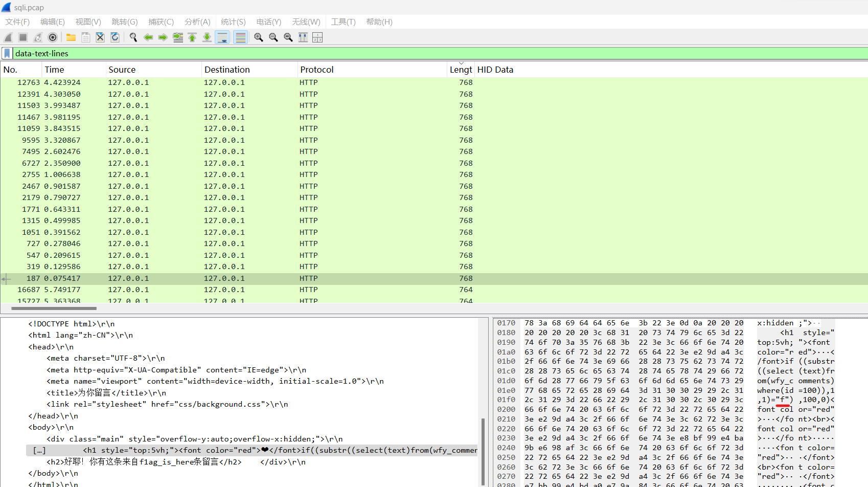Viewport: 868px width, 487px height.
Task: Click the packet list horizontal scrollbar thumb
Action: tap(54, 308)
